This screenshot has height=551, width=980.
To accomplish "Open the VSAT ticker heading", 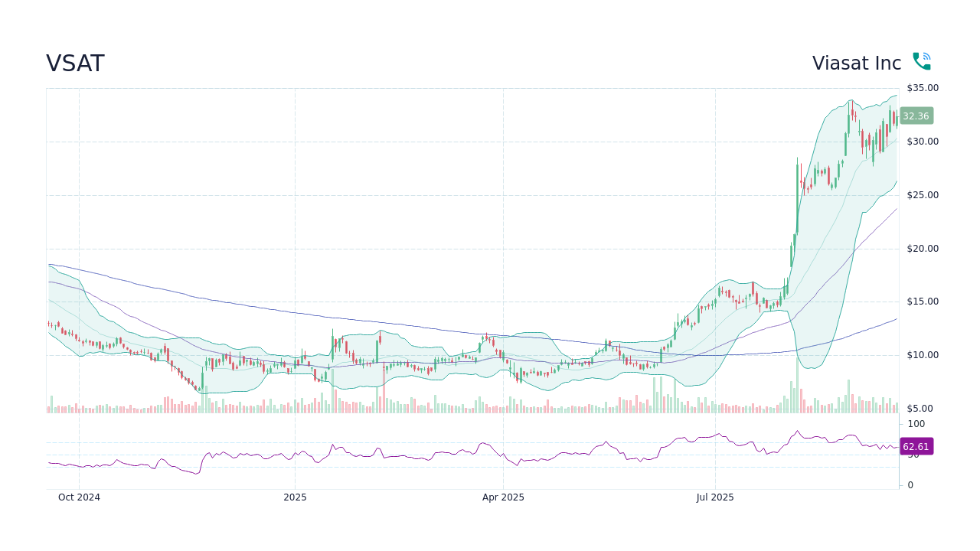I will point(74,64).
